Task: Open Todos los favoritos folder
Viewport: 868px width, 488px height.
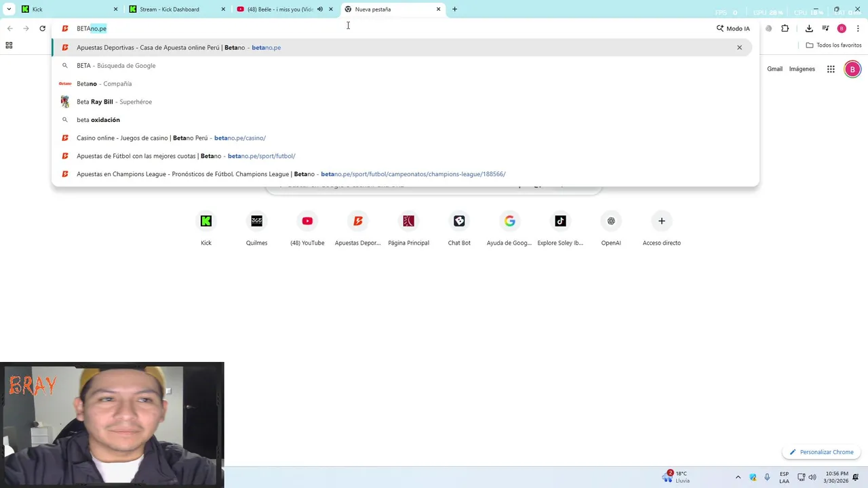Action: pos(833,45)
